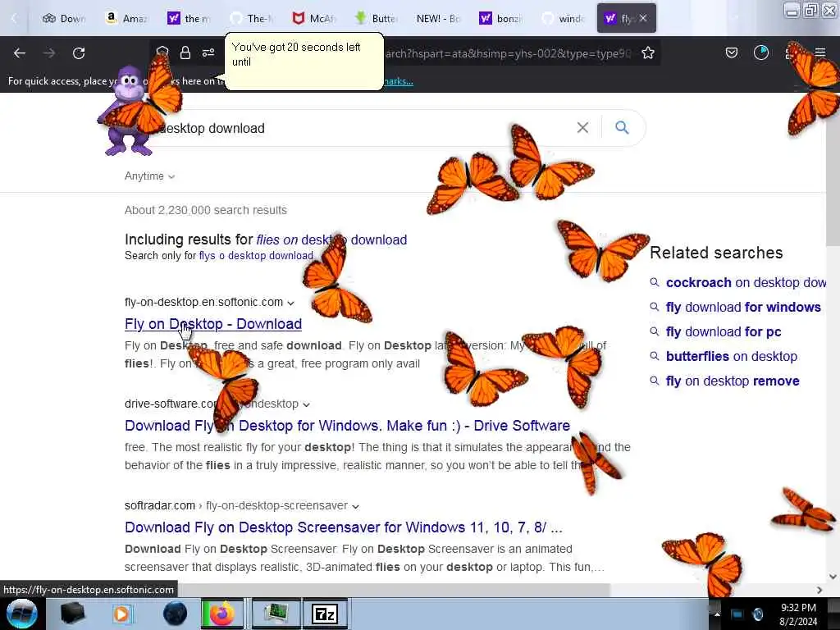The height and width of the screenshot is (630, 840).
Task: Switch to the 'The-' GitHub tab
Action: point(252,18)
